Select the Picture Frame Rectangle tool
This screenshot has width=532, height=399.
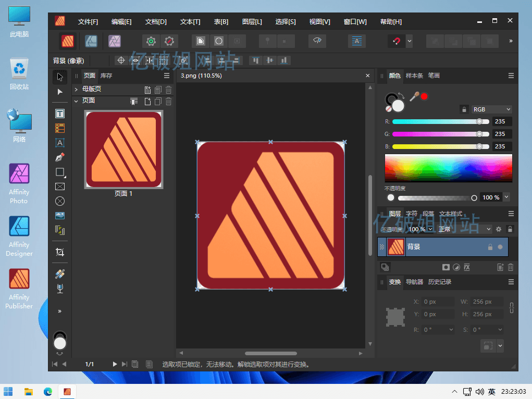pos(60,186)
